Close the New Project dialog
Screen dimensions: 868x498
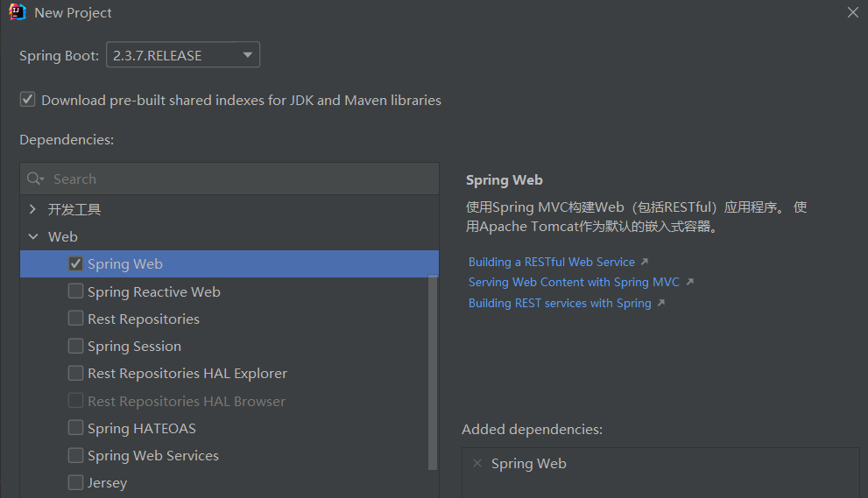852,12
